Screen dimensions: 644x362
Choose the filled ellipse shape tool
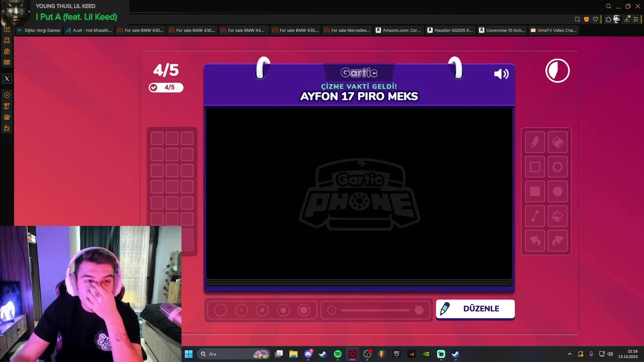coord(557,192)
